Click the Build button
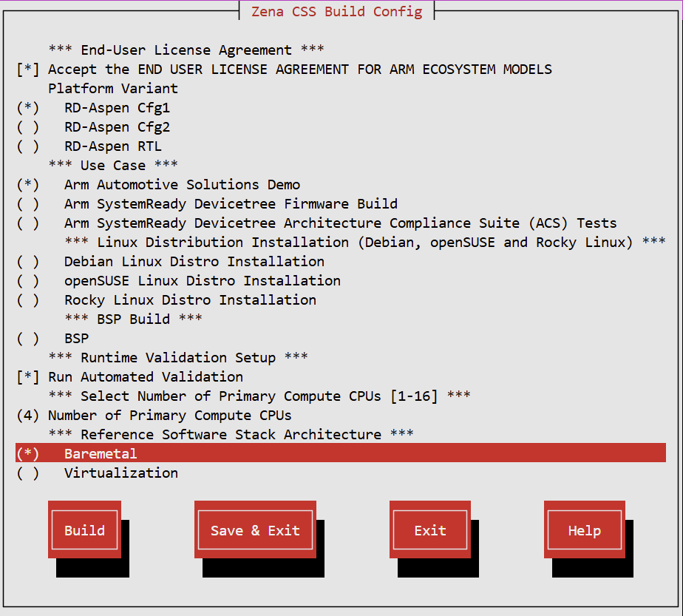The width and height of the screenshot is (683, 616). click(84, 529)
